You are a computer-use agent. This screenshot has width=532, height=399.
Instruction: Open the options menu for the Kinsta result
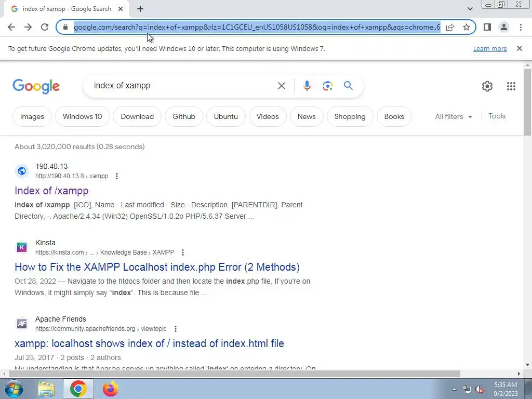(182, 252)
